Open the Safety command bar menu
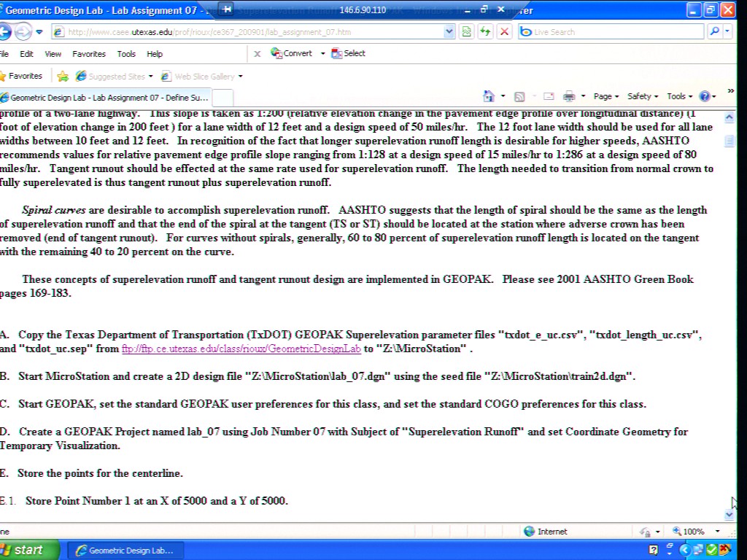747x560 pixels. [x=643, y=96]
